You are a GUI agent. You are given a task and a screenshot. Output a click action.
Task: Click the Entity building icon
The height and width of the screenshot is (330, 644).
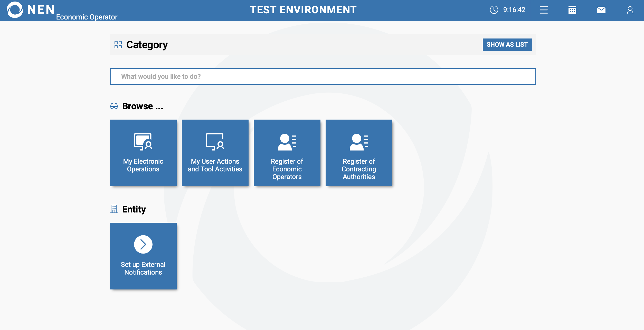[114, 209]
